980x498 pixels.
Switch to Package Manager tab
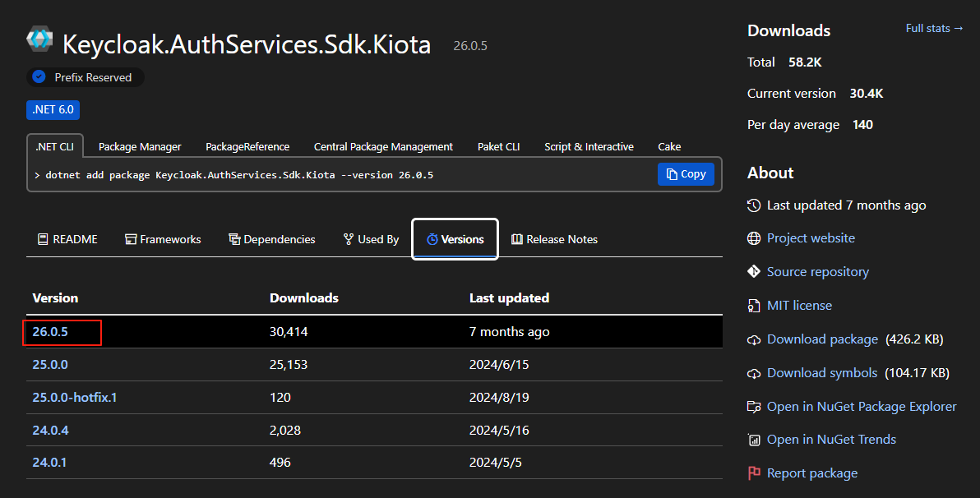140,147
